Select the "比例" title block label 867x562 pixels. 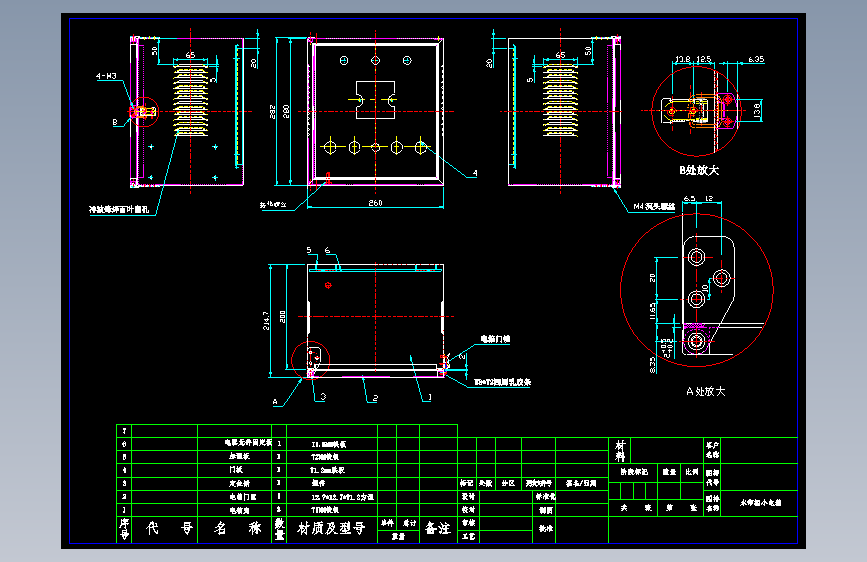[x=691, y=472]
